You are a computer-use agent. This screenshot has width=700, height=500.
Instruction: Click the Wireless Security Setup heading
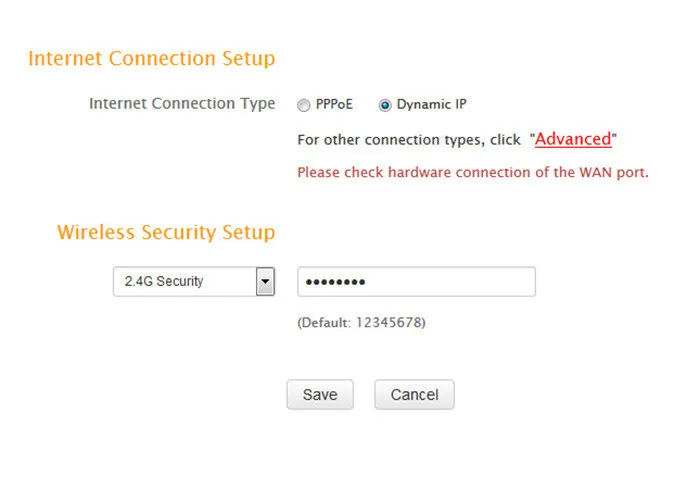[x=166, y=233]
